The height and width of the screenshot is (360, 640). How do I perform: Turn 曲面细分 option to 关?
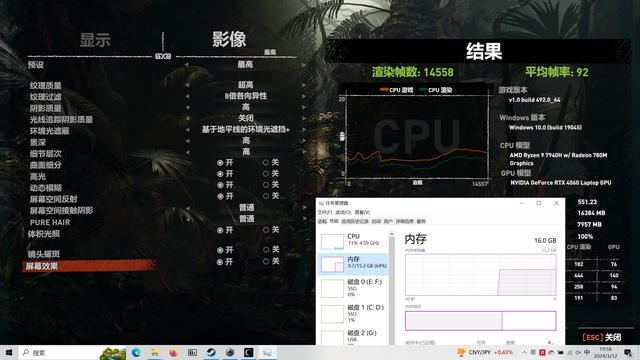pyautogui.click(x=271, y=162)
